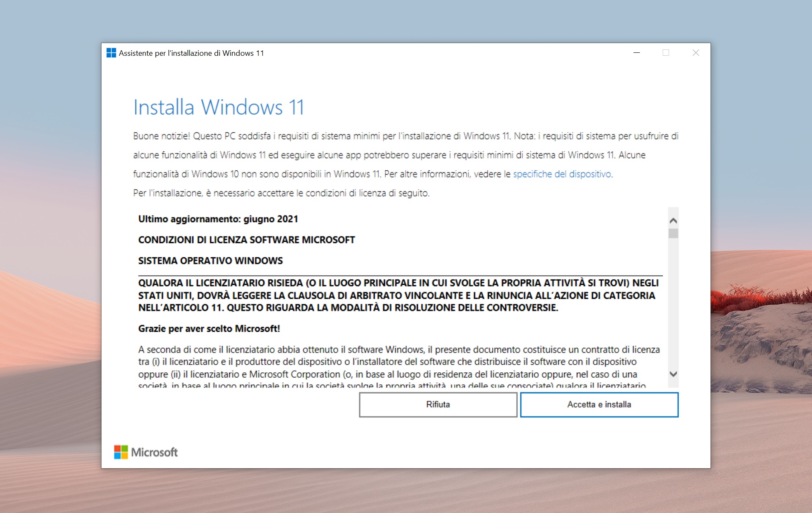Click the license scrollbar up arrow
Viewport: 812px width, 513px height.
673,221
